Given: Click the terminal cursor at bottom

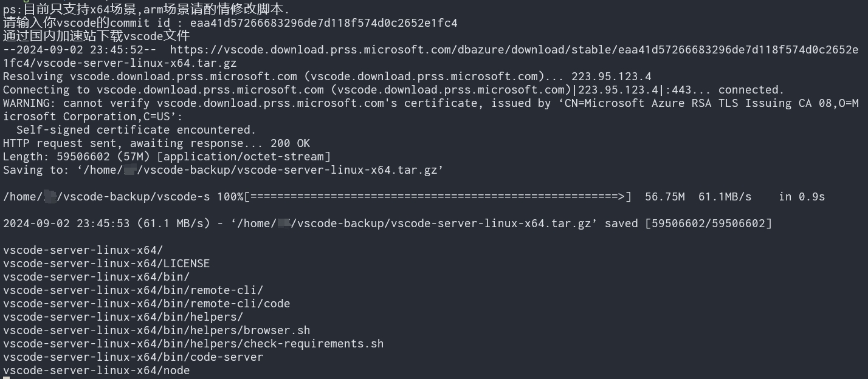Looking at the screenshot, I should [6, 377].
